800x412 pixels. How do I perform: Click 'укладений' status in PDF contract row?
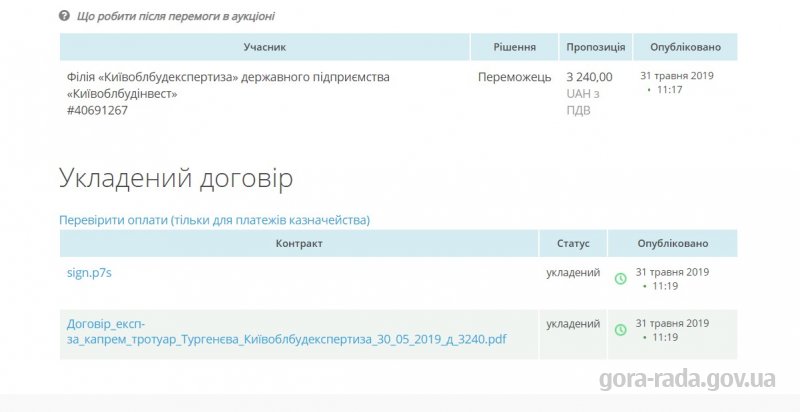click(573, 324)
